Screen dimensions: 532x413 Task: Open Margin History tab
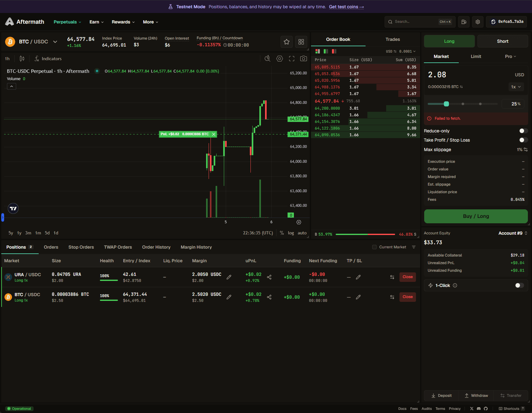click(196, 247)
